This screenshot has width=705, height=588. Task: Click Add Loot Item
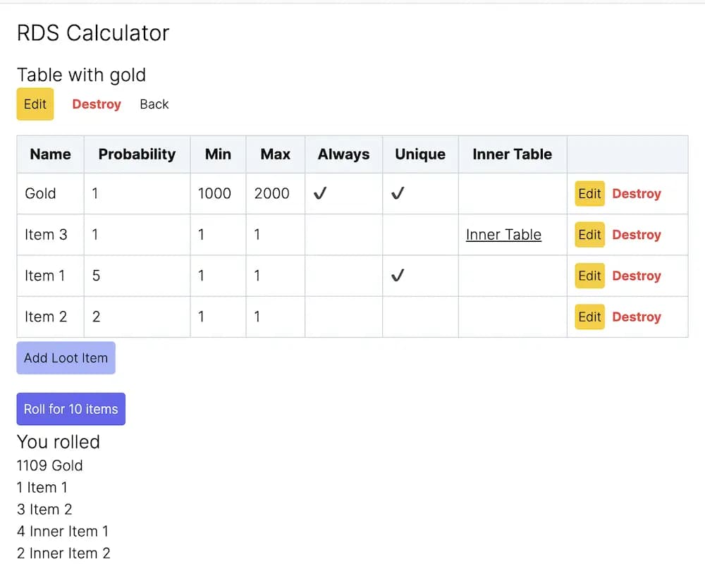(66, 357)
